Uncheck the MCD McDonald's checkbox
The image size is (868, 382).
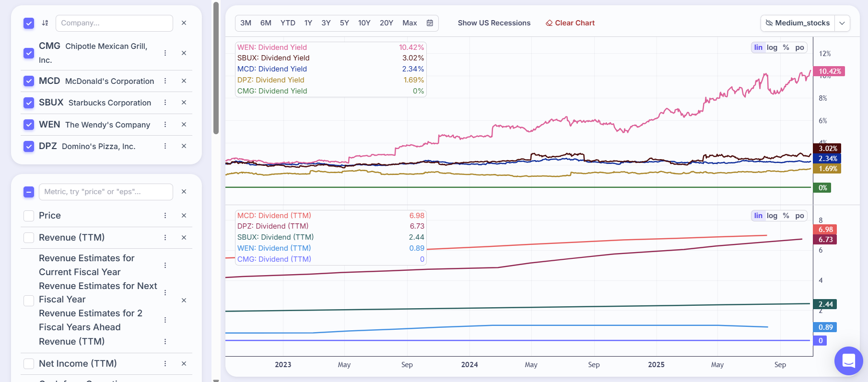(x=29, y=81)
